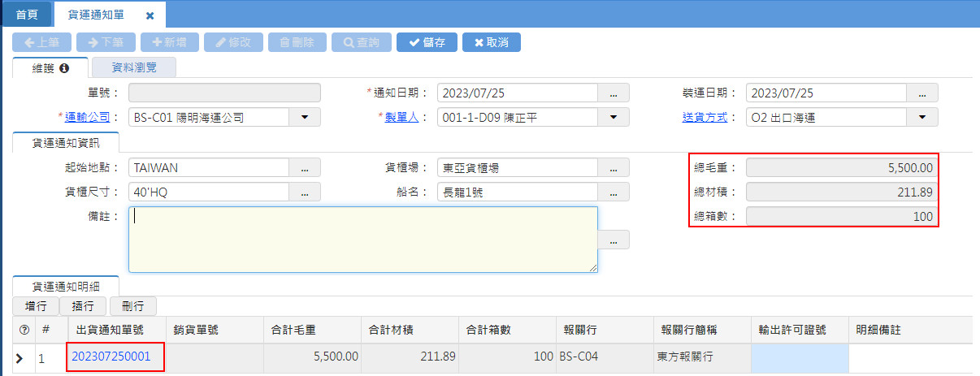980x376 pixels.
Task: Open lookup for 貨櫃場 field
Action: (614, 168)
